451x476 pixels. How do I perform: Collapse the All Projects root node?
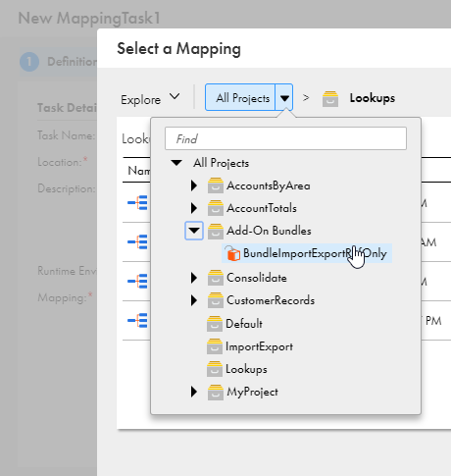176,163
